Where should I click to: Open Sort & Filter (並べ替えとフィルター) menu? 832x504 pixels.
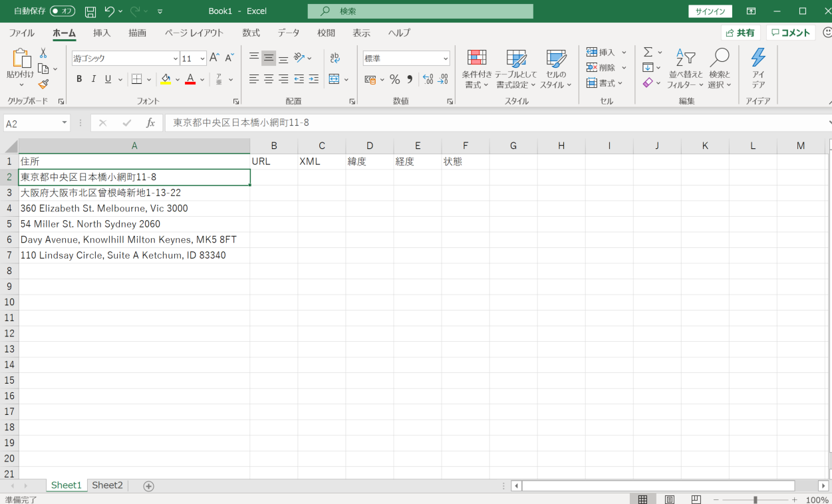tap(685, 69)
